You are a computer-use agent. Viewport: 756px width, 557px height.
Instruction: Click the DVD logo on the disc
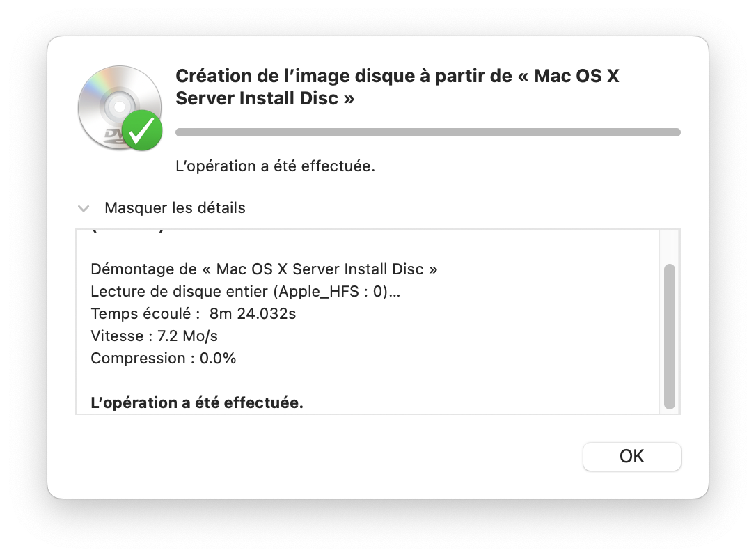point(113,136)
